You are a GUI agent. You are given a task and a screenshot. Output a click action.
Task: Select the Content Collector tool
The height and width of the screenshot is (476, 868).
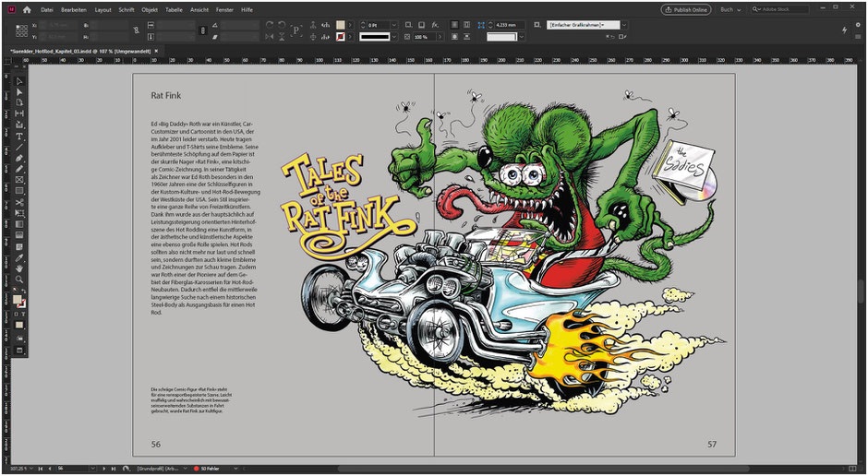[x=19, y=125]
